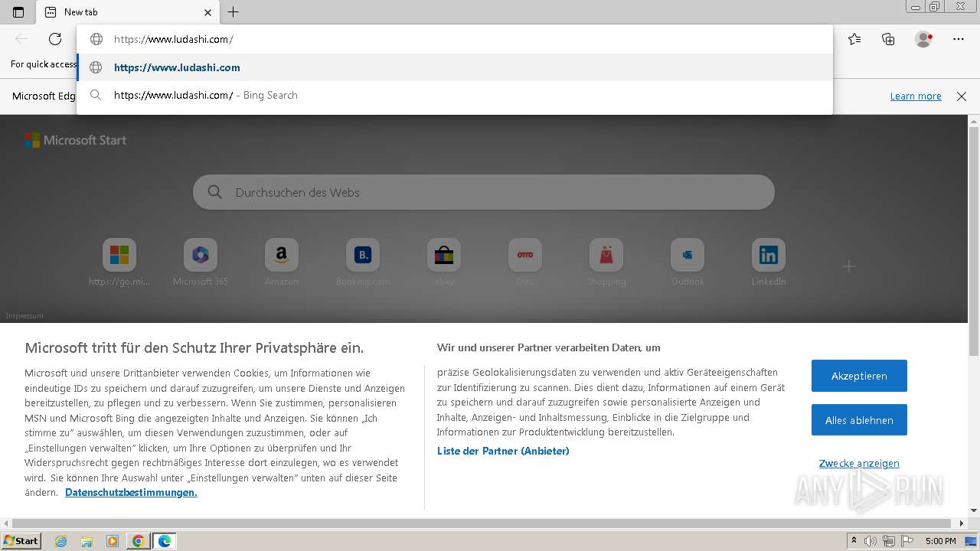Open the volume speaker tray icon
This screenshot has height=551, width=980.
pyautogui.click(x=871, y=541)
